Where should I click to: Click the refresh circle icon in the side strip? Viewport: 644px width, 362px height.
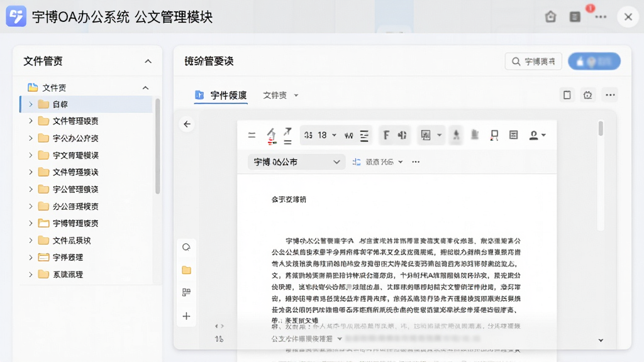click(186, 247)
